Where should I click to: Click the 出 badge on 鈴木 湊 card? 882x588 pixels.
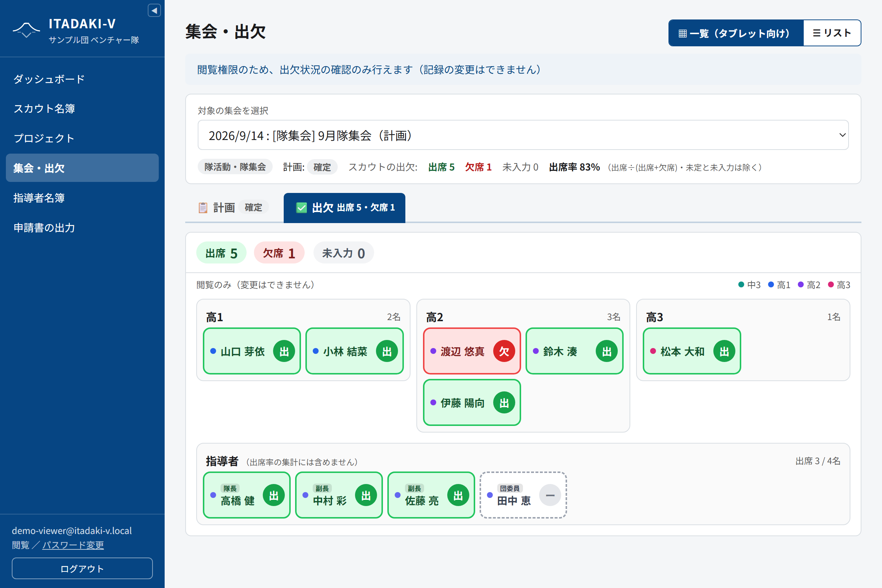(x=607, y=351)
